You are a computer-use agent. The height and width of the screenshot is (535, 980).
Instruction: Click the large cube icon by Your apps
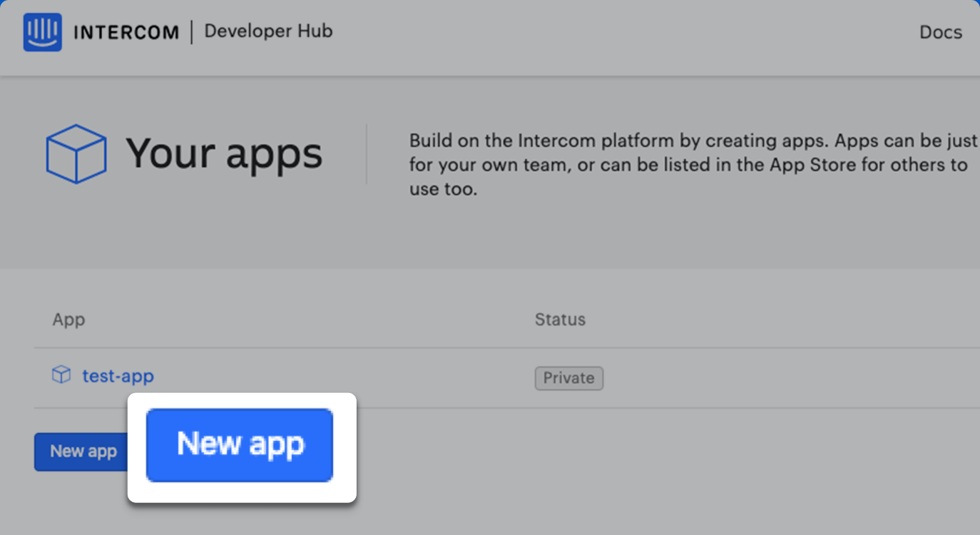(76, 154)
